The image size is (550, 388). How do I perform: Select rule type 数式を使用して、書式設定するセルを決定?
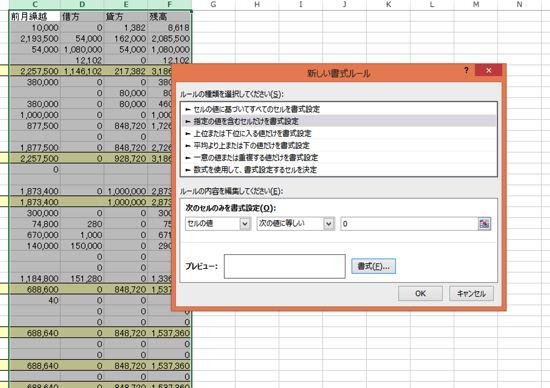[339, 170]
